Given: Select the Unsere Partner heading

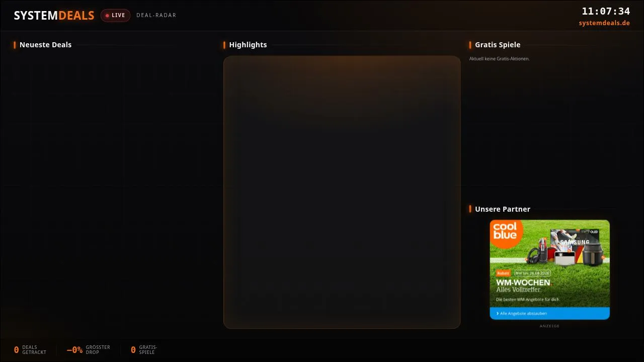Looking at the screenshot, I should [503, 209].
